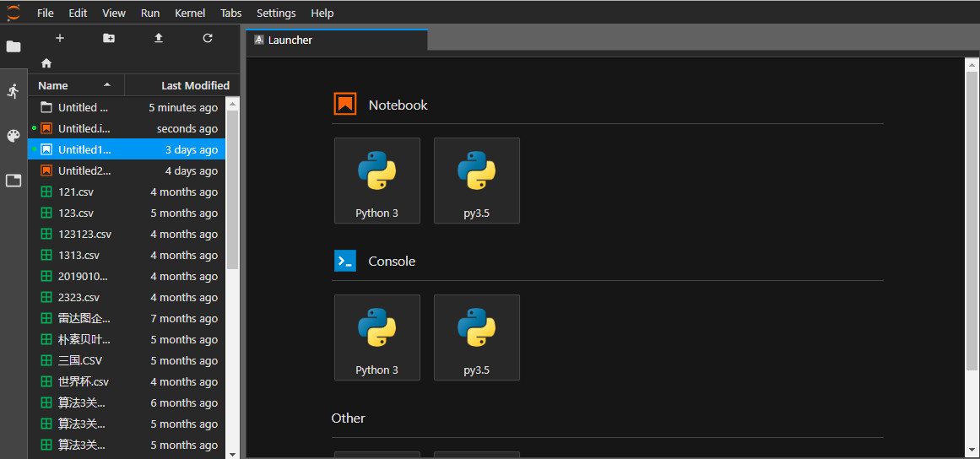Click the '5 minutes ago' timestamp
980x459 pixels.
183,107
